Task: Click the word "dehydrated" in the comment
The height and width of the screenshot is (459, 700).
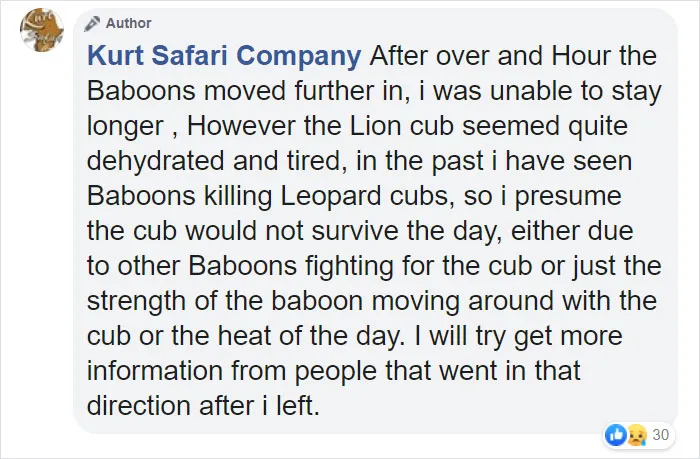Action: click(x=155, y=161)
